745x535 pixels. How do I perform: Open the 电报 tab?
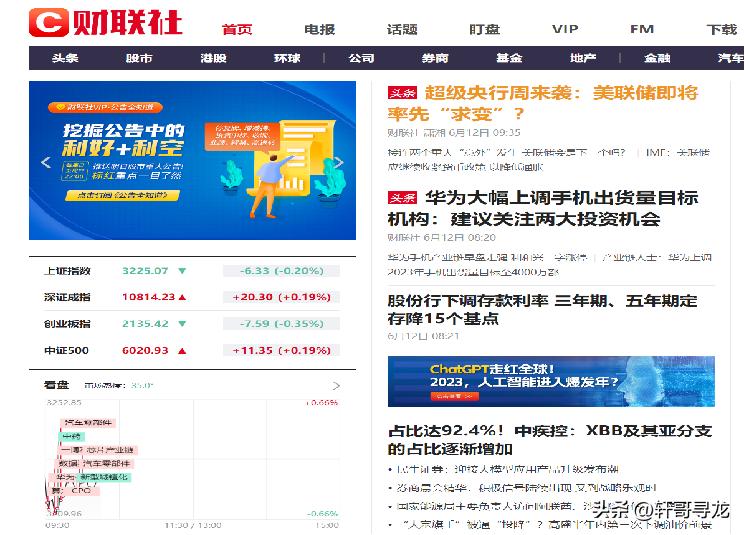point(319,29)
